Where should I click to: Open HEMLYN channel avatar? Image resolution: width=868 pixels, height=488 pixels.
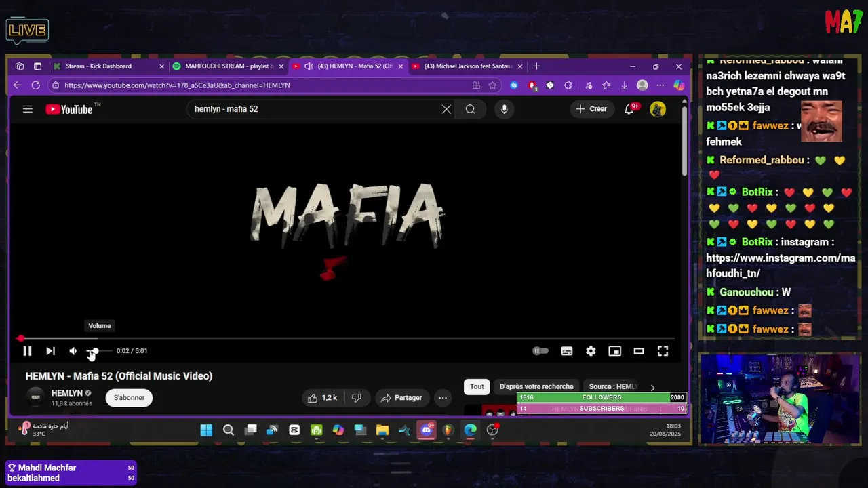pyautogui.click(x=36, y=397)
